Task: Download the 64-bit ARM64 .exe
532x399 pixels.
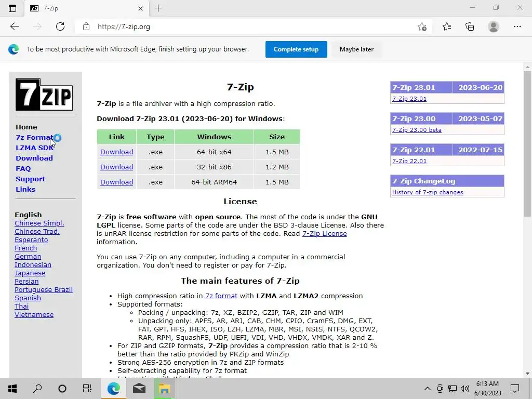Action: pyautogui.click(x=116, y=182)
